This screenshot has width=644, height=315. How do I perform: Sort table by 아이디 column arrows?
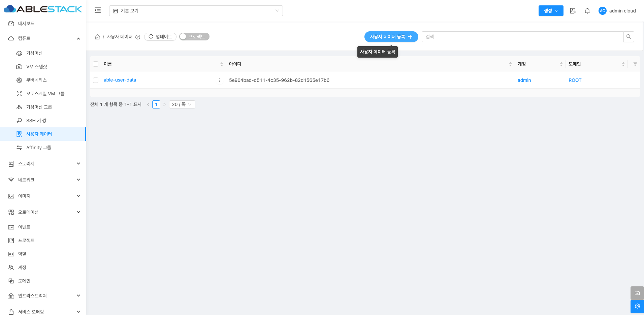pos(510,64)
